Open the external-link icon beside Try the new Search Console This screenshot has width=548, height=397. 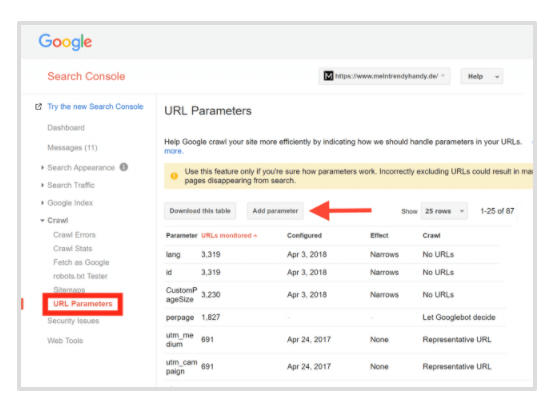coord(38,107)
